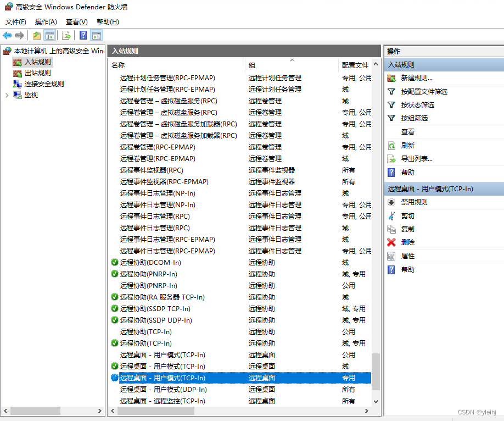Click the 属性 properties icon
Image resolution: width=504 pixels, height=421 pixels.
391,256
